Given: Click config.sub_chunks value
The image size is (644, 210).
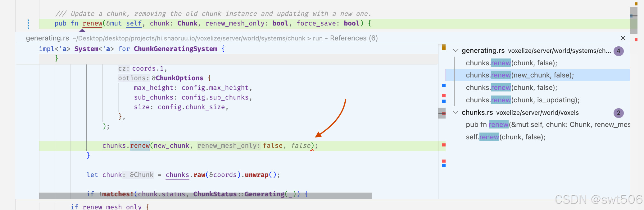Looking at the screenshot, I should (215, 97).
